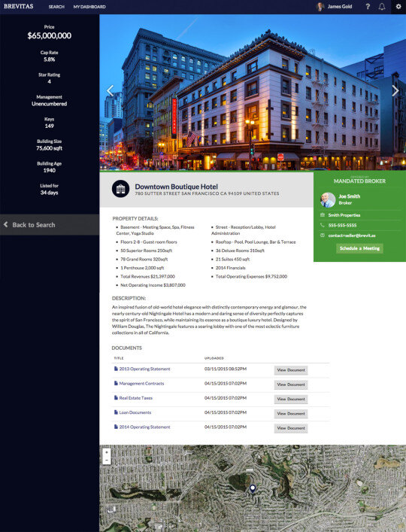Click the round hotel building icon

tap(120, 189)
